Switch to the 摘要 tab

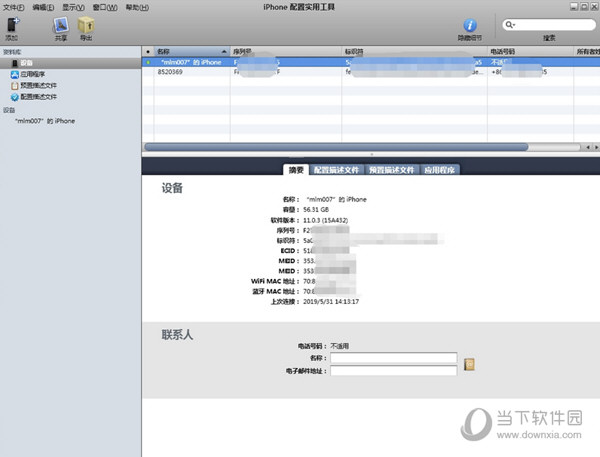[x=296, y=170]
